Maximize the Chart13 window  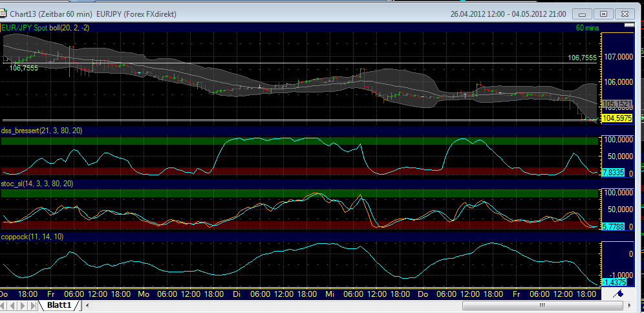click(x=604, y=14)
